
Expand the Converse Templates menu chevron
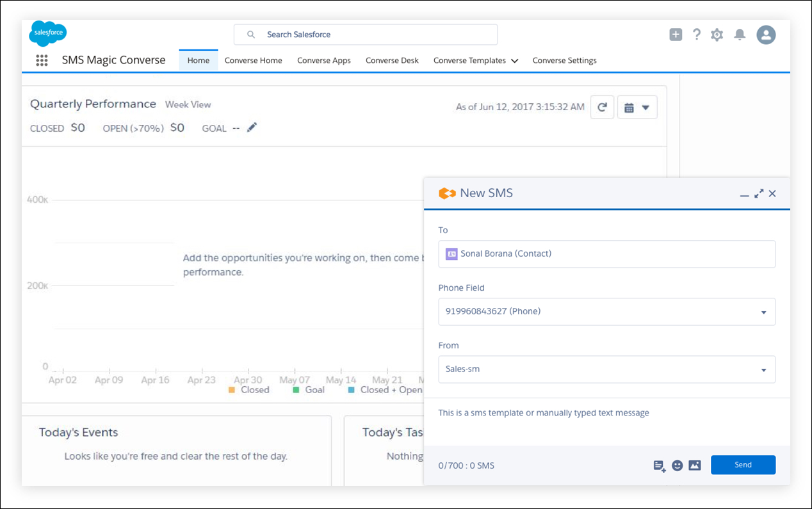[x=514, y=61]
